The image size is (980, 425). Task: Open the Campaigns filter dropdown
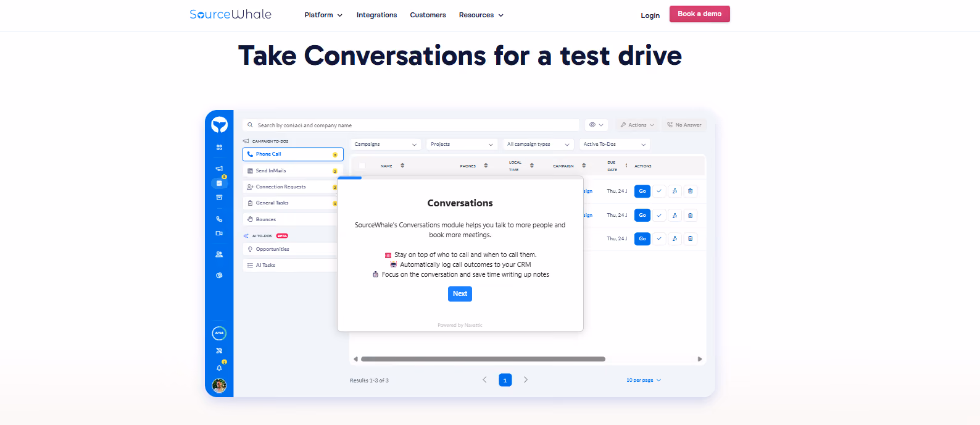(386, 144)
